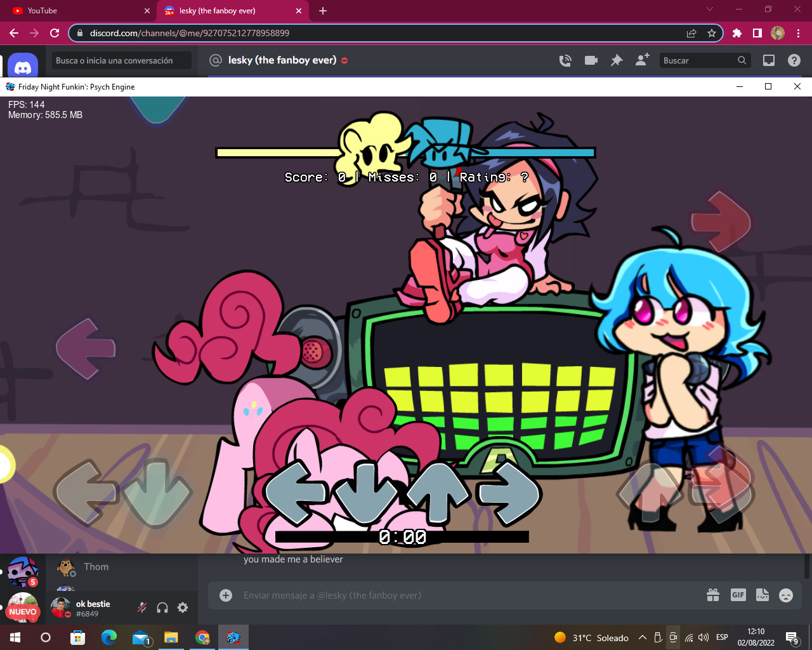Add friends to the DM

643,60
